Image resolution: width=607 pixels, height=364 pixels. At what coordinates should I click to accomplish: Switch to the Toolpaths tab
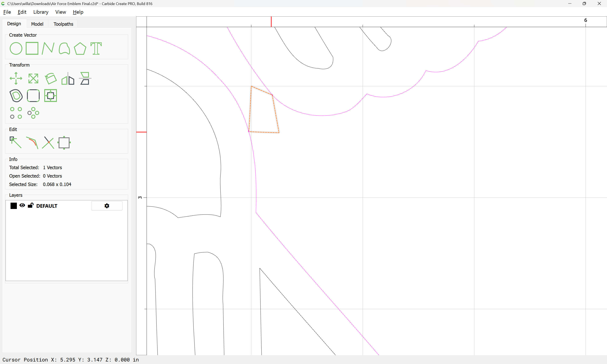63,24
